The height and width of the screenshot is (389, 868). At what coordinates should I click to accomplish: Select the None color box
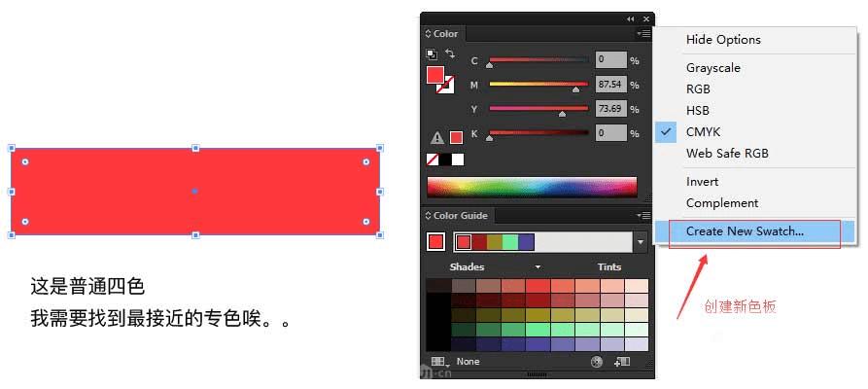click(x=433, y=159)
